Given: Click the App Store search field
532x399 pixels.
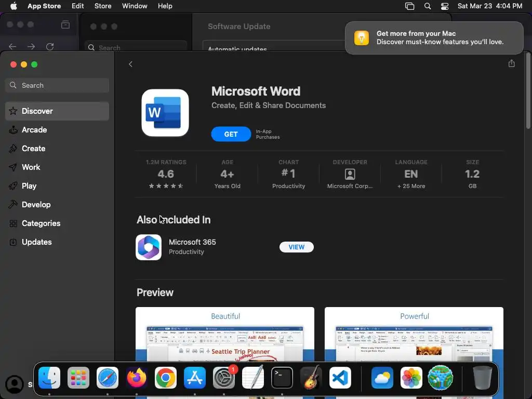Looking at the screenshot, I should click(x=57, y=85).
